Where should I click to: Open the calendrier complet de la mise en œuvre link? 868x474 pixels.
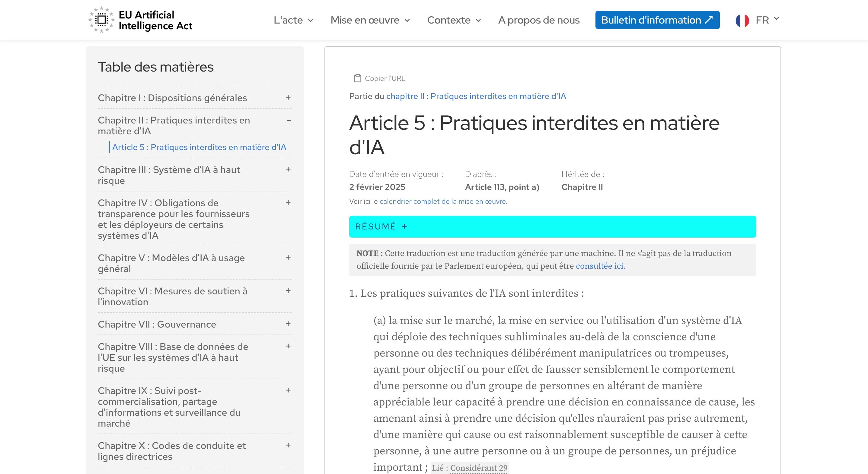(443, 201)
